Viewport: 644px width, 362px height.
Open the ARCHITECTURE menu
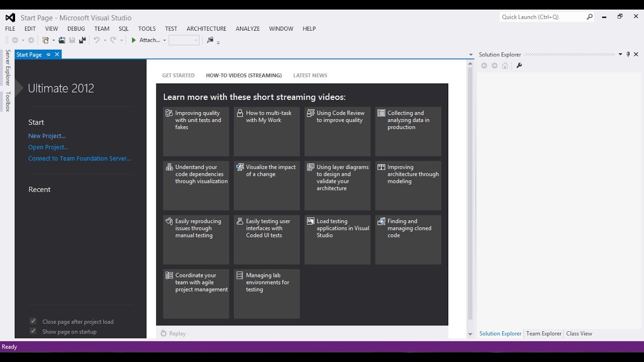pyautogui.click(x=206, y=29)
